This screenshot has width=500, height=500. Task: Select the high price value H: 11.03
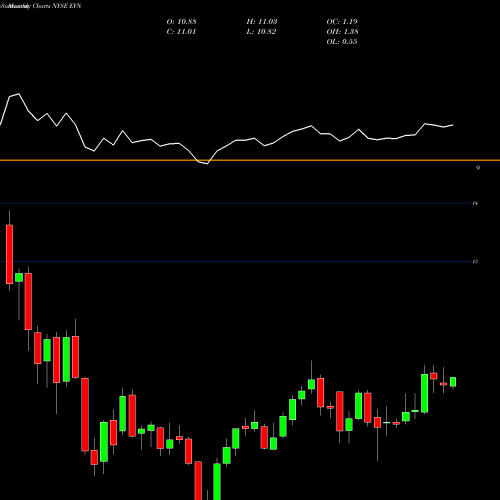click(x=262, y=22)
